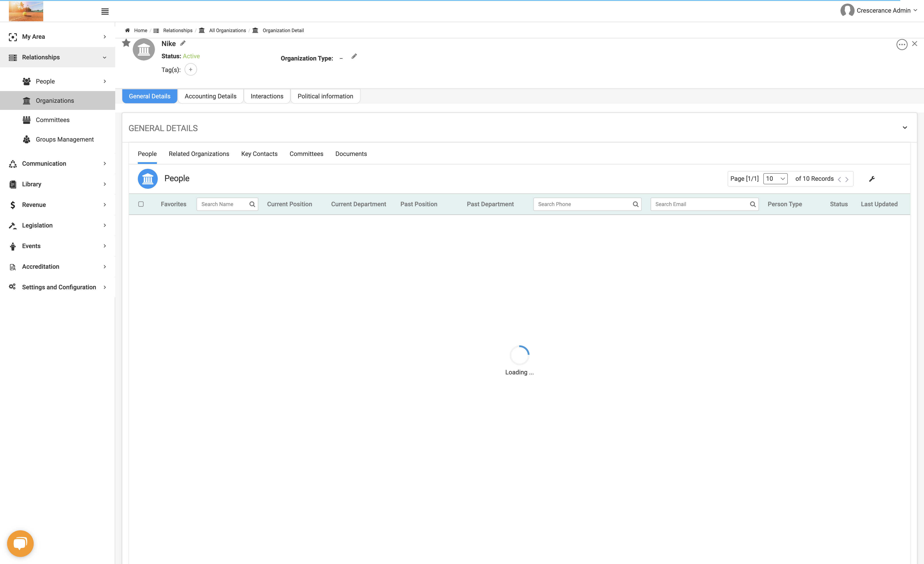This screenshot has height=564, width=924.
Task: Edit the Nike organization name pencil
Action: [x=183, y=43]
